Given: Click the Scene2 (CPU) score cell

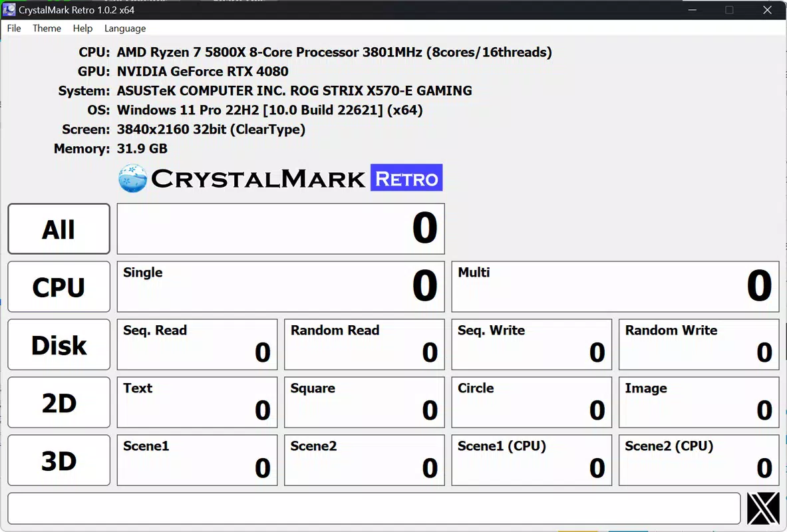Looking at the screenshot, I should pyautogui.click(x=699, y=460).
